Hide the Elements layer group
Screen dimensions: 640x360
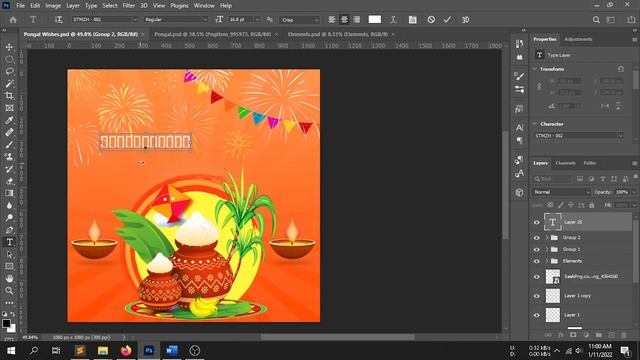pyautogui.click(x=536, y=261)
